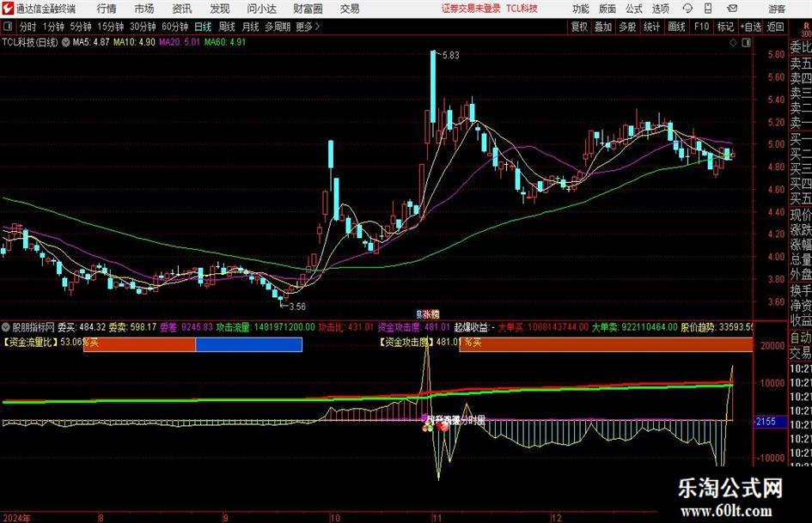Switch to 1分钟 period tab
This screenshot has width=812, height=523.
53,27
